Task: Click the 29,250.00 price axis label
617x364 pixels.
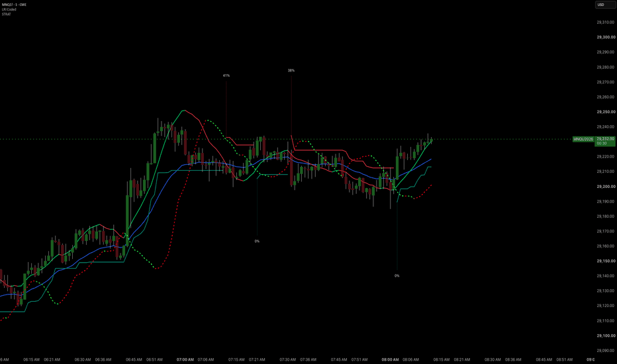Action: (606, 112)
